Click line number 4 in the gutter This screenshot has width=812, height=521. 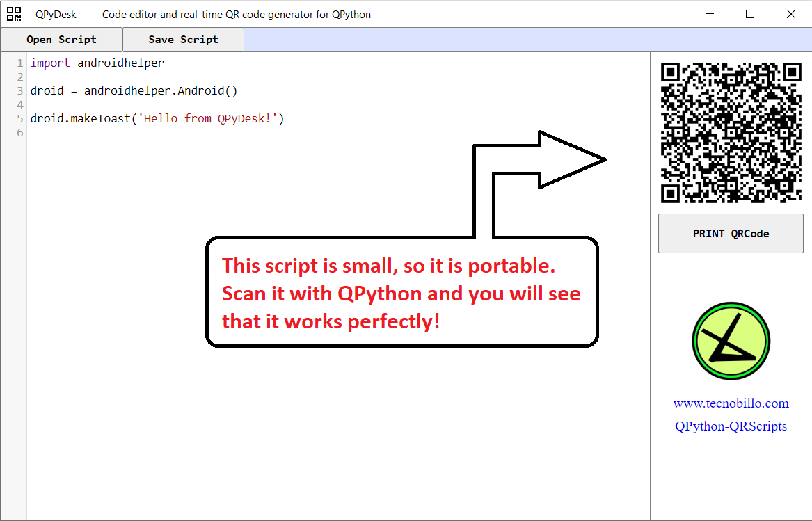pyautogui.click(x=20, y=104)
